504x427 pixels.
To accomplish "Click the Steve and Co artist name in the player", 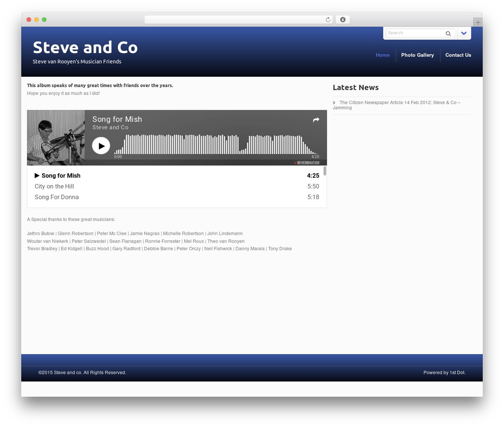I will pos(110,128).
